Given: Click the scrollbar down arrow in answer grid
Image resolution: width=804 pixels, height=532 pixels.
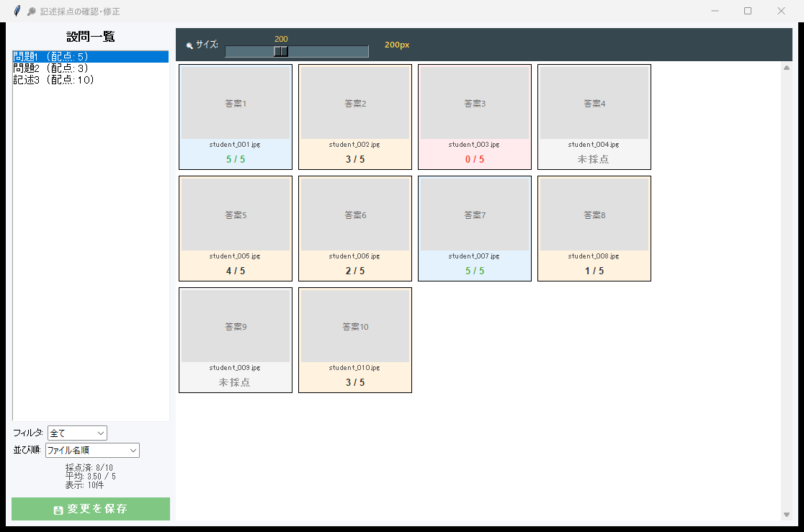Looking at the screenshot, I should click(x=787, y=514).
